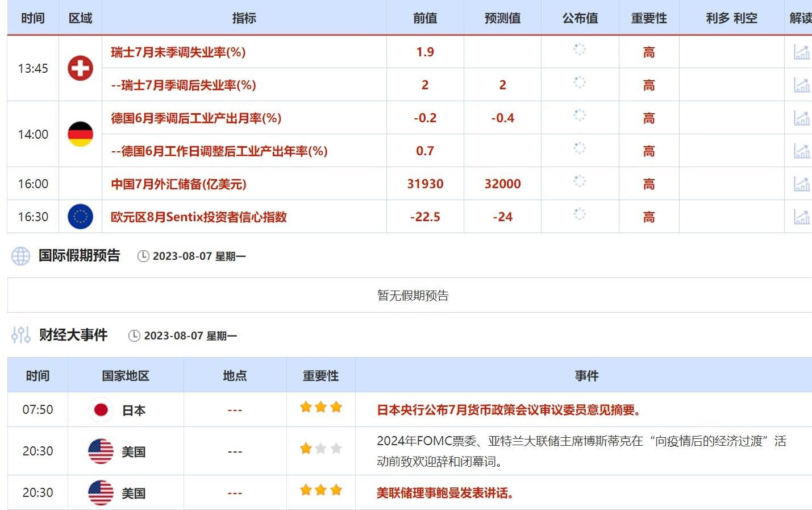
Task: Open 瑞士7月季调后失业率 indicator link
Action: point(184,85)
